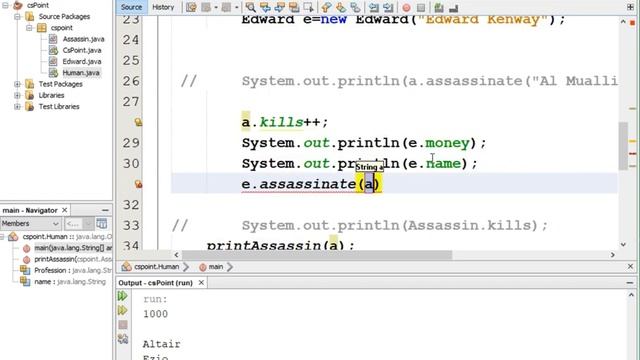Open the disabled filter dropdown beside Members
Viewport: 640px width, 360px height.
79,223
